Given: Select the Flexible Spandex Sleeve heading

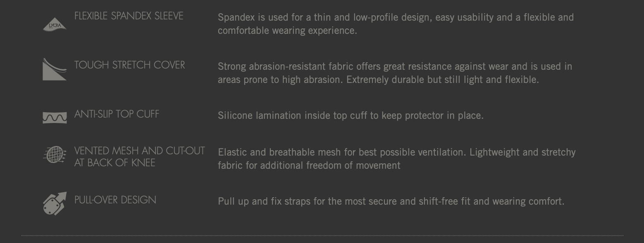Looking at the screenshot, I should pyautogui.click(x=129, y=16).
